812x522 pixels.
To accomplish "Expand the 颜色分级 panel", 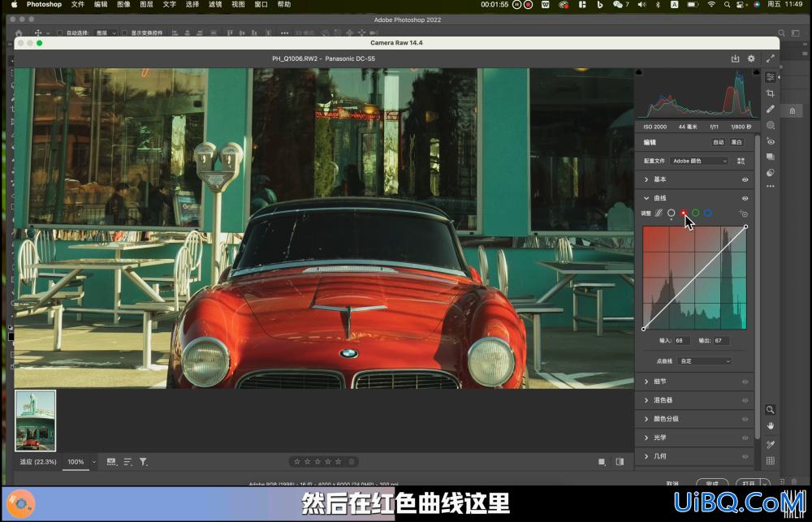I will 646,419.
